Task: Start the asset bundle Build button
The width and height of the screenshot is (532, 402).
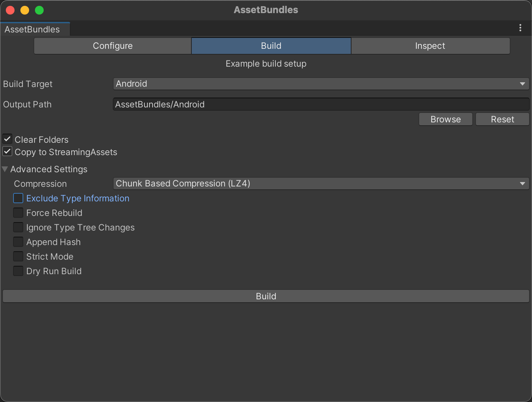Action: [x=266, y=296]
